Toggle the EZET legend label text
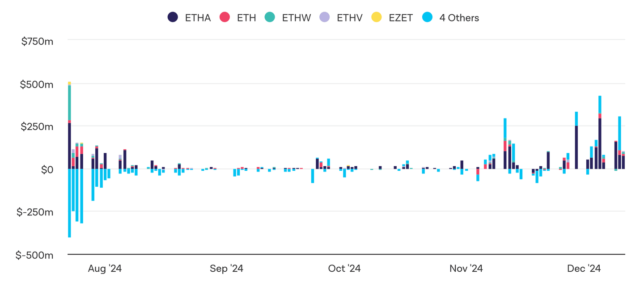 (x=400, y=18)
